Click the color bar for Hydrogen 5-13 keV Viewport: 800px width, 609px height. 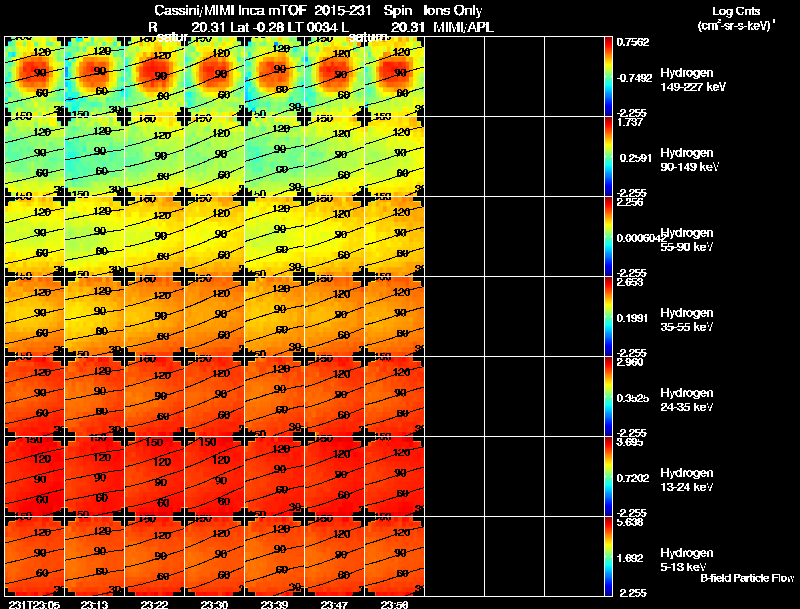(x=608, y=556)
